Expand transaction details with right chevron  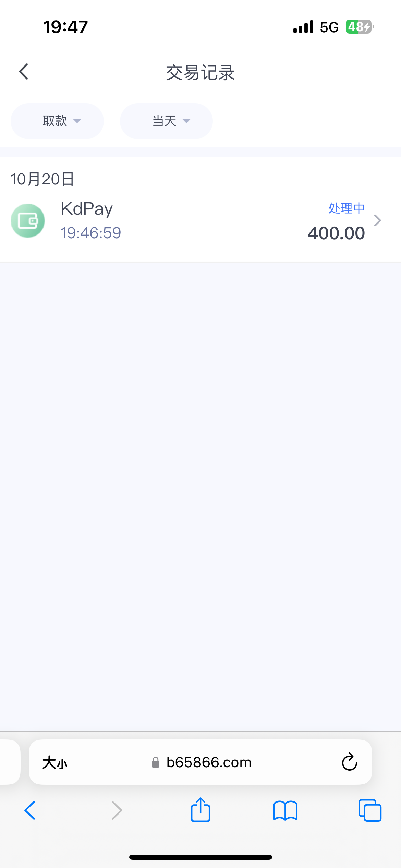pos(377,220)
